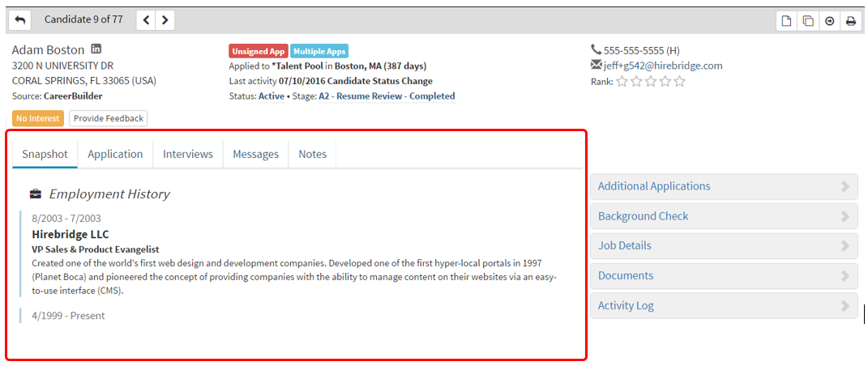Advance to the next candidate
The width and height of the screenshot is (868, 366).
coord(165,20)
